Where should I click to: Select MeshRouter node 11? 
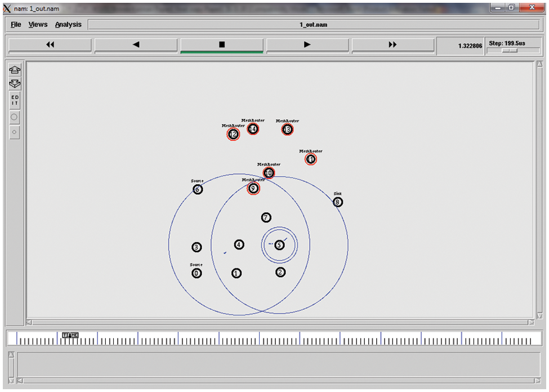tap(310, 159)
